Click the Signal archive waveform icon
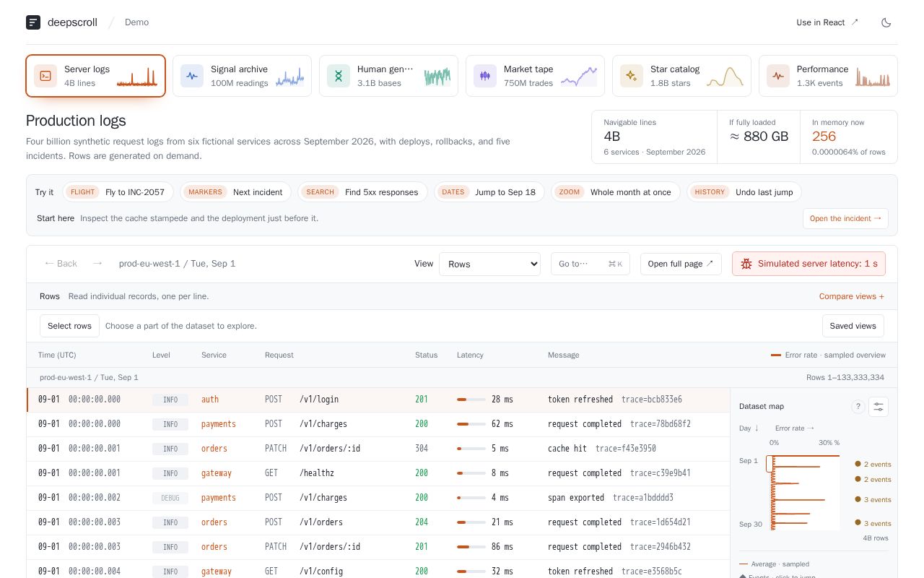This screenshot has width=924, height=578. (x=192, y=76)
